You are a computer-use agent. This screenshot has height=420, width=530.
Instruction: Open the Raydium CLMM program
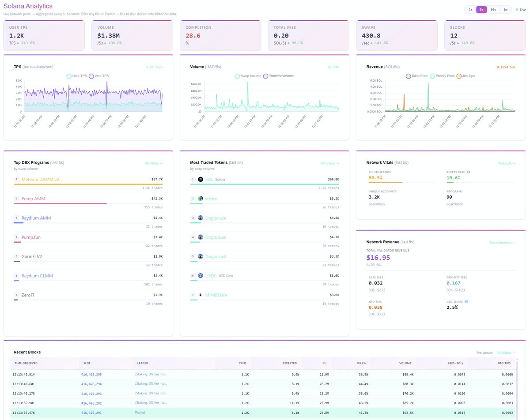tap(37, 275)
